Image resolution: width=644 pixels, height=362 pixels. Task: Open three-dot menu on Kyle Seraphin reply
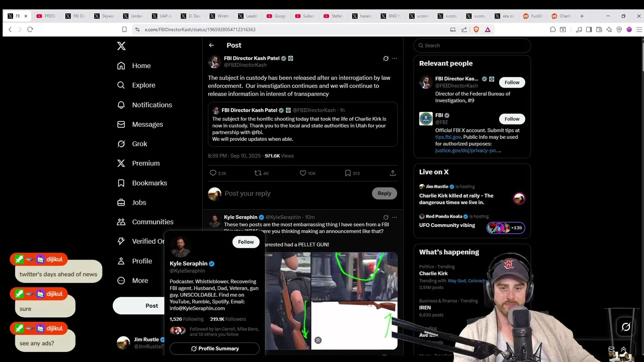coord(394,217)
